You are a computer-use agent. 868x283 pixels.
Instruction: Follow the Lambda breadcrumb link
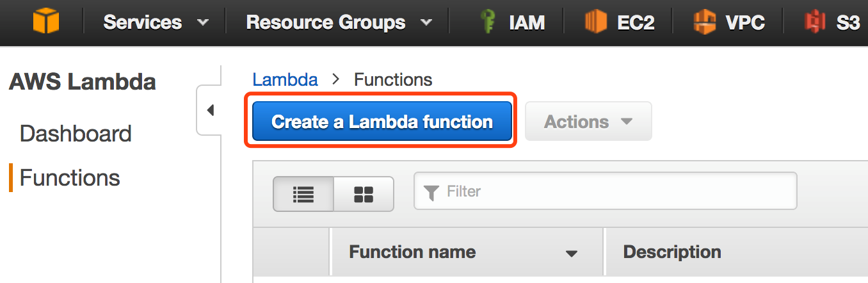(x=285, y=79)
